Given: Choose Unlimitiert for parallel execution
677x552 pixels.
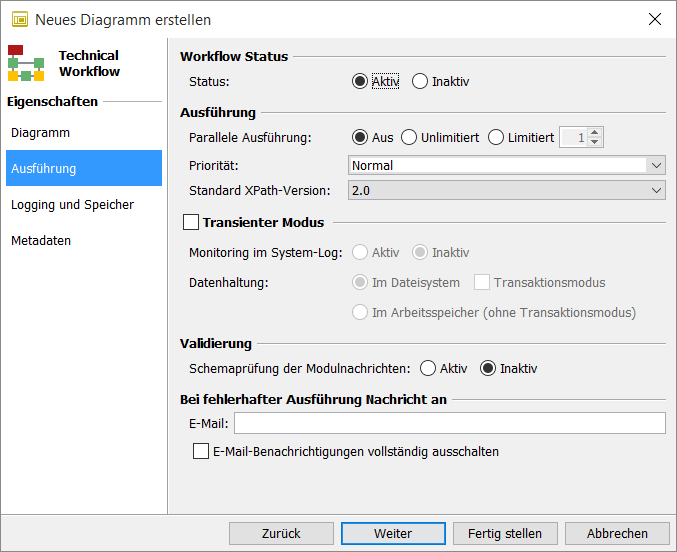Looking at the screenshot, I should point(409,137).
